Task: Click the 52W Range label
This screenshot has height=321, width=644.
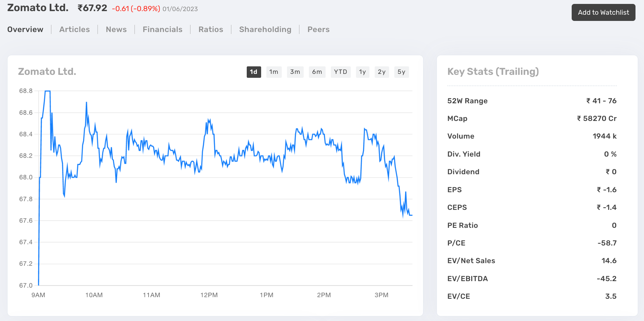Action: point(467,101)
